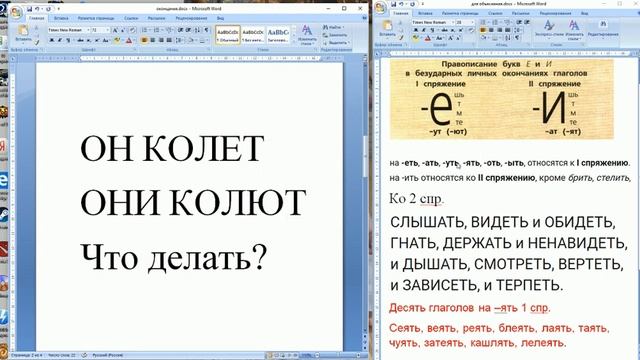
Task: Open font name dropdown in left window
Action: click(x=88, y=30)
